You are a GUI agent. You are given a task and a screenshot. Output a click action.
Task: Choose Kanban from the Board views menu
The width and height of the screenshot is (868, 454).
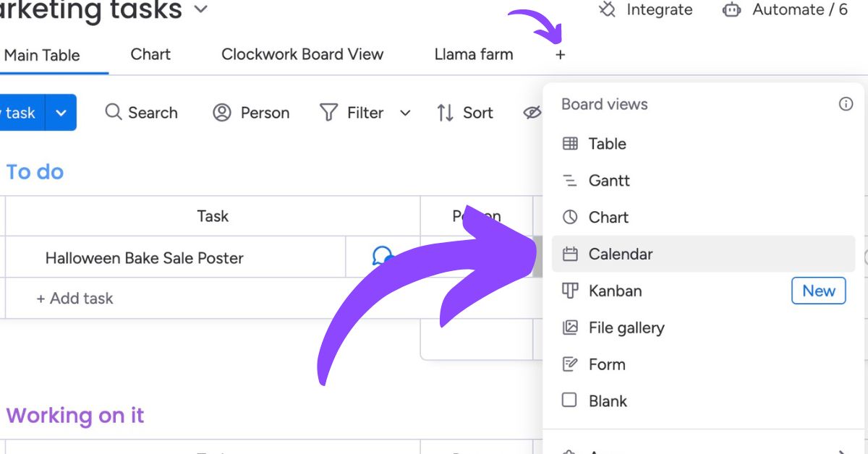(x=616, y=291)
